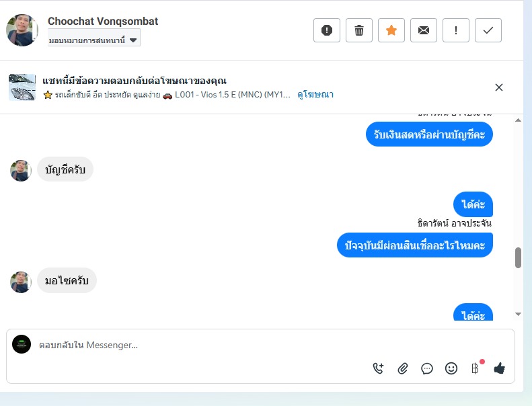Mark as unread using the envelope icon
This screenshot has width=532, height=406.
(x=424, y=30)
